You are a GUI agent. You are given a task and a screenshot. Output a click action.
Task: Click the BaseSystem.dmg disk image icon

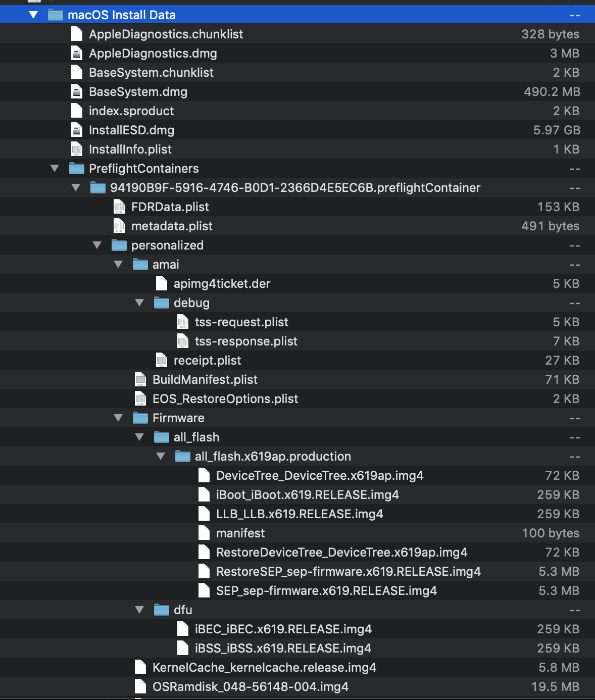pos(77,92)
